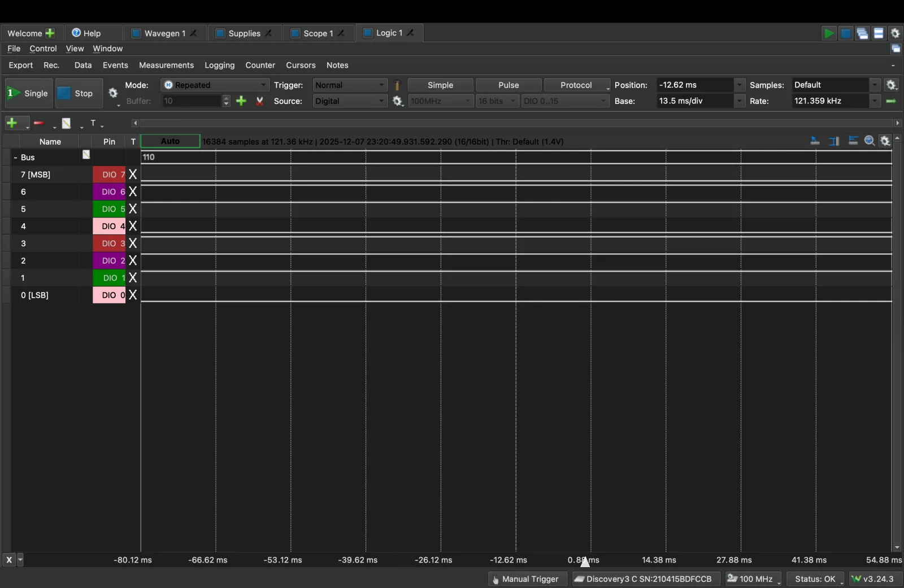This screenshot has width=904, height=588.
Task: Toggle trigger condition X for DIO 1
Action: (x=133, y=278)
